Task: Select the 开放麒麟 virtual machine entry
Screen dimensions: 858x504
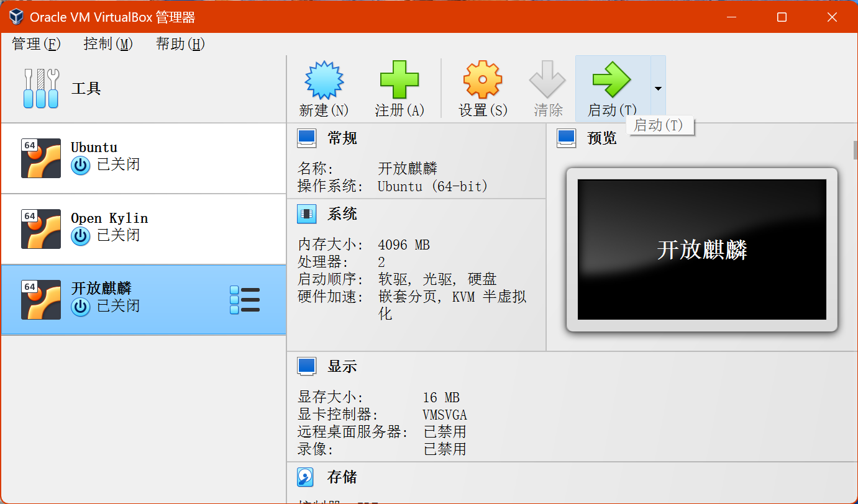Action: tap(144, 300)
